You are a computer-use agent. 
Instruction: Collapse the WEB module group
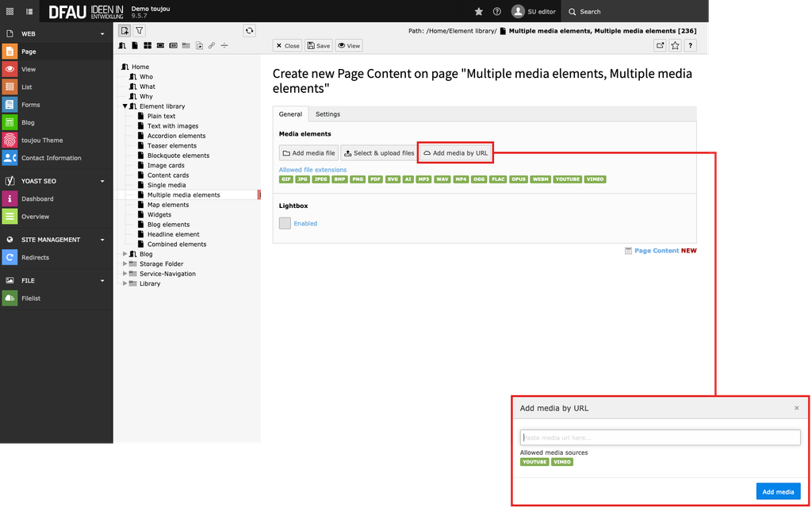point(102,34)
